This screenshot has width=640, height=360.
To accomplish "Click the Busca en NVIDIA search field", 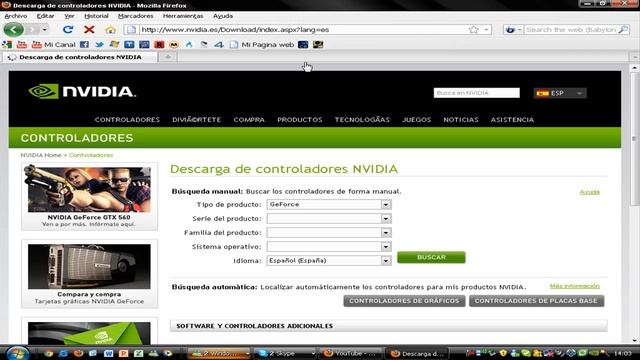I will coord(477,93).
